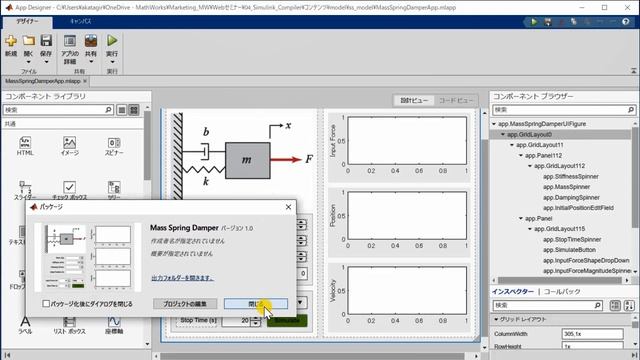
Task: Close the MassSpringDamperApp.mlapp tab
Action: (x=85, y=81)
